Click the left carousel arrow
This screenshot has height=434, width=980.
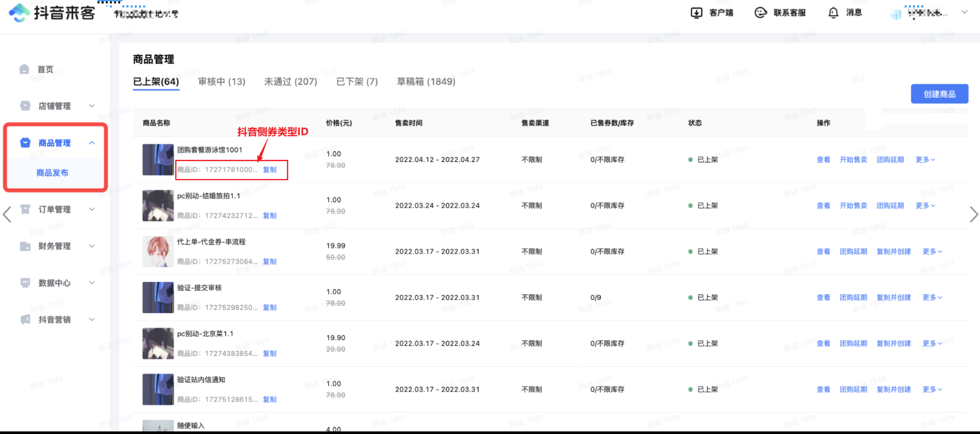(x=7, y=214)
